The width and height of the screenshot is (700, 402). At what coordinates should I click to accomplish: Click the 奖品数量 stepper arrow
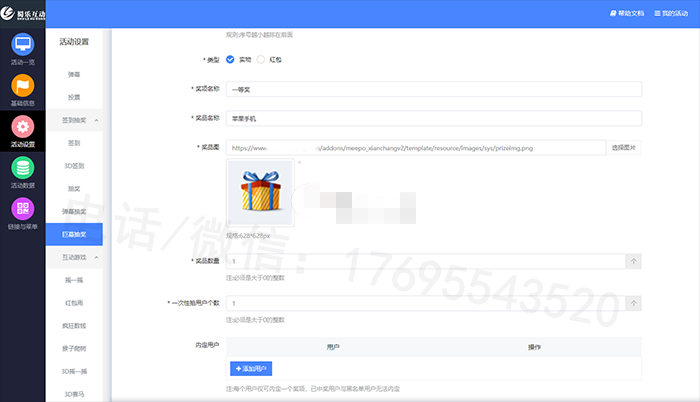click(x=633, y=261)
